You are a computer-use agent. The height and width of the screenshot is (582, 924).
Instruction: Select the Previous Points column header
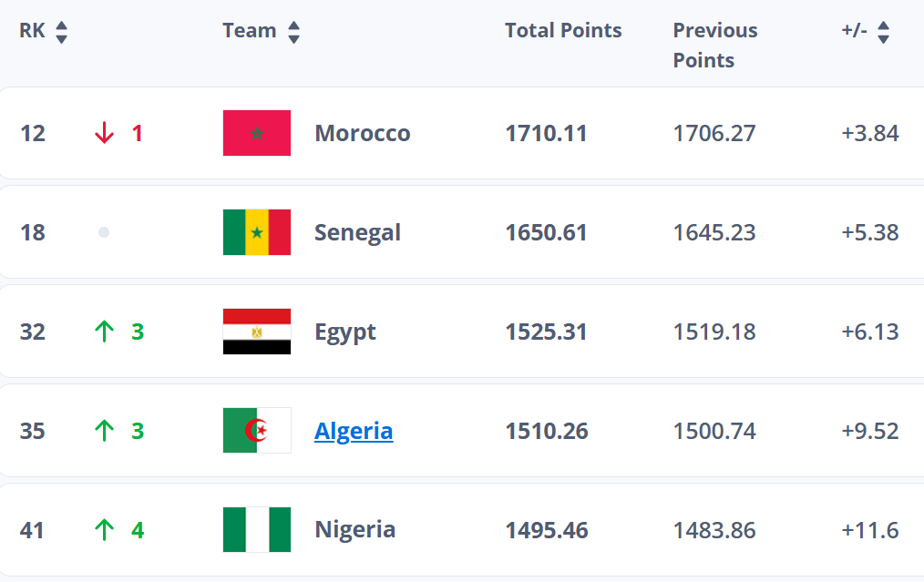point(714,45)
